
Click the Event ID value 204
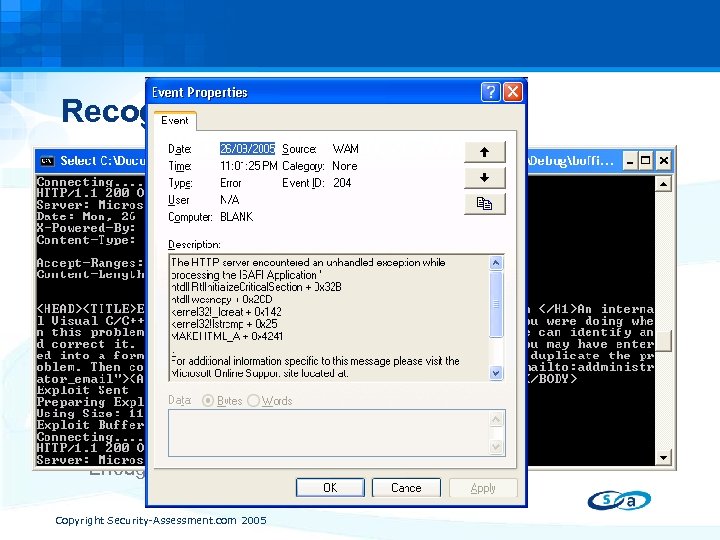point(342,183)
